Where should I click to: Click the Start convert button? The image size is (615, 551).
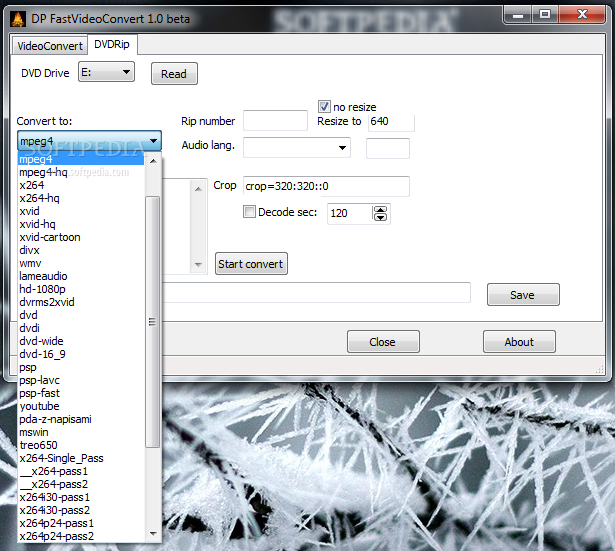coord(251,264)
